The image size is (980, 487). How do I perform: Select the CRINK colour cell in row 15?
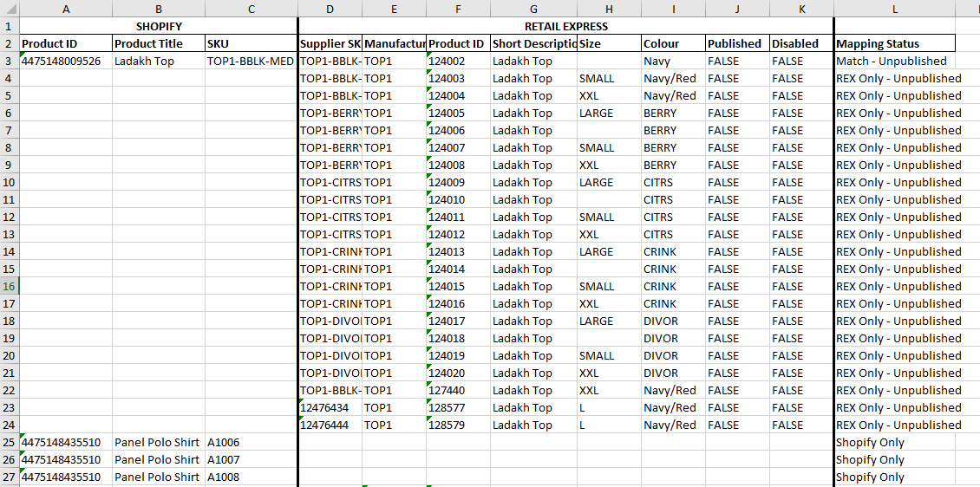point(674,269)
